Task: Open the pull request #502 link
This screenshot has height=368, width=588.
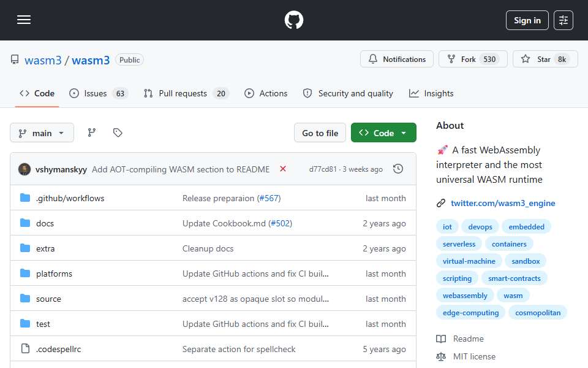Action: [280, 223]
